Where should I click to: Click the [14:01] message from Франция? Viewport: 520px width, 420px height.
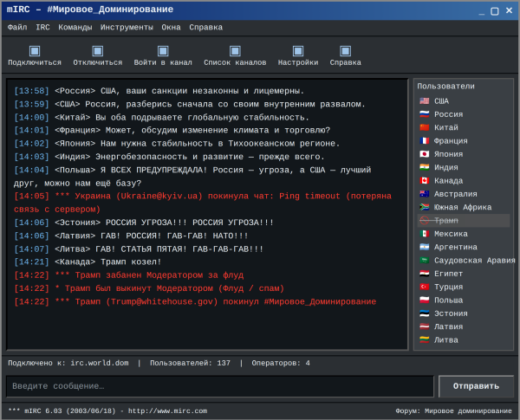point(172,130)
